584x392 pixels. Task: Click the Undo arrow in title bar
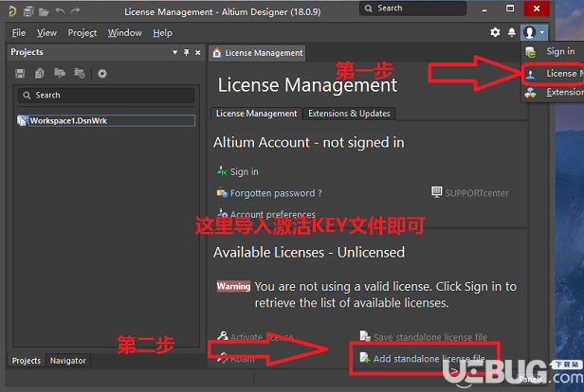click(x=60, y=11)
